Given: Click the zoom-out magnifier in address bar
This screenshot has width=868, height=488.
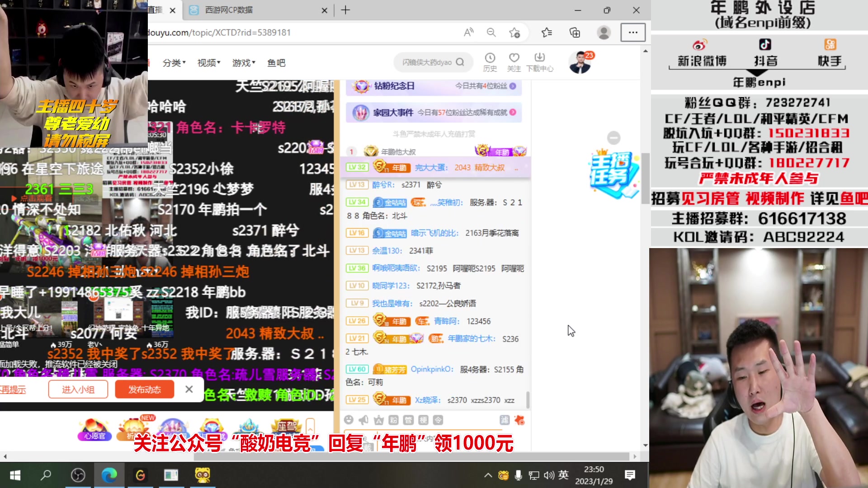Looking at the screenshot, I should click(x=491, y=32).
